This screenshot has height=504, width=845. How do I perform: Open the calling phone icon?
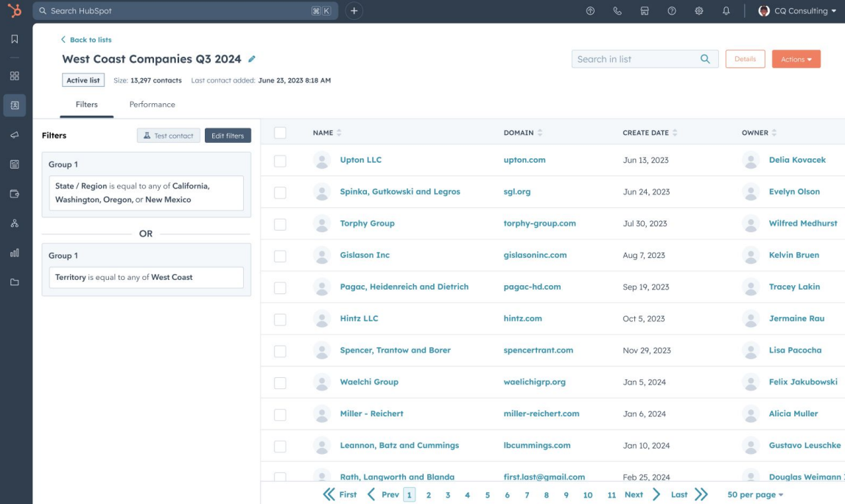coord(617,11)
